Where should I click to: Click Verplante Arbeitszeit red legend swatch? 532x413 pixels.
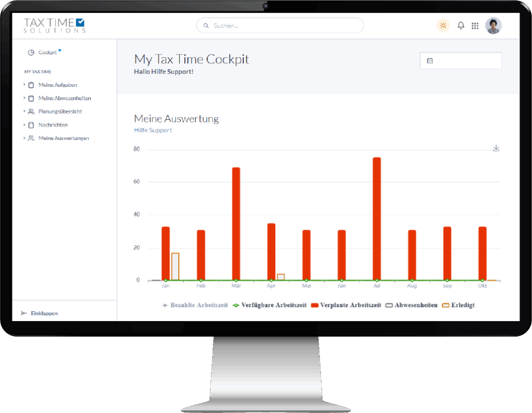(x=314, y=305)
